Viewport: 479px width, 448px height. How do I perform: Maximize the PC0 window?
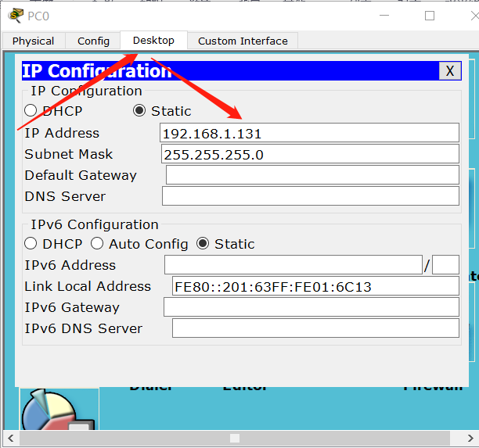click(x=430, y=16)
